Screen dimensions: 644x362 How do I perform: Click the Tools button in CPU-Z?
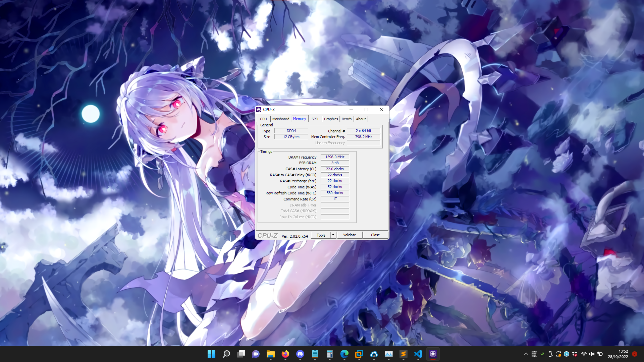coord(321,235)
